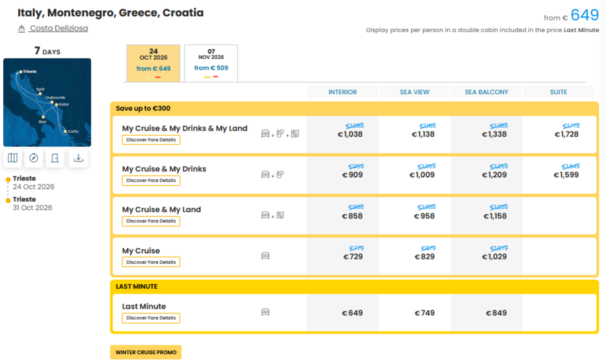This screenshot has height=364, width=605.
Task: Click the Italy, Montenegro, Greece, Croatia title
Action: tap(111, 13)
